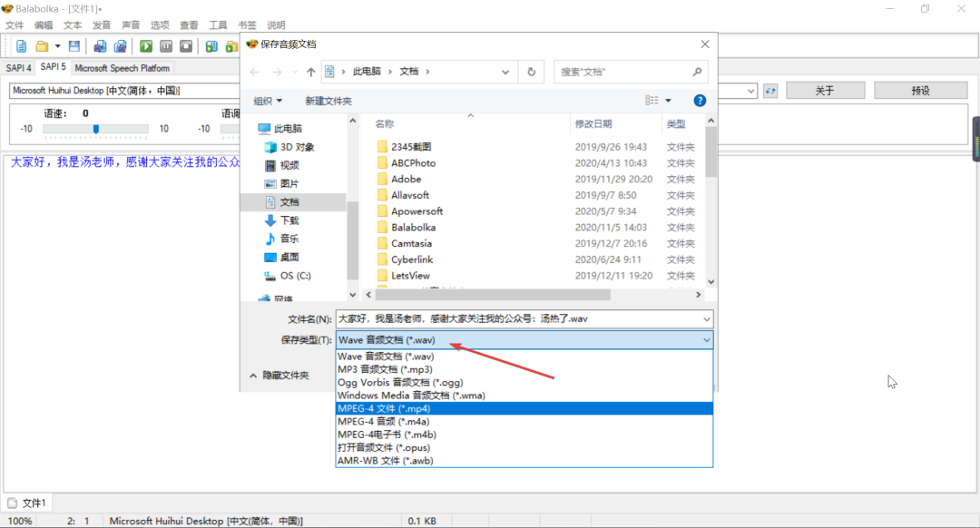This screenshot has height=528, width=980.
Task: Switch to the SAPI 4 tab
Action: [x=18, y=67]
